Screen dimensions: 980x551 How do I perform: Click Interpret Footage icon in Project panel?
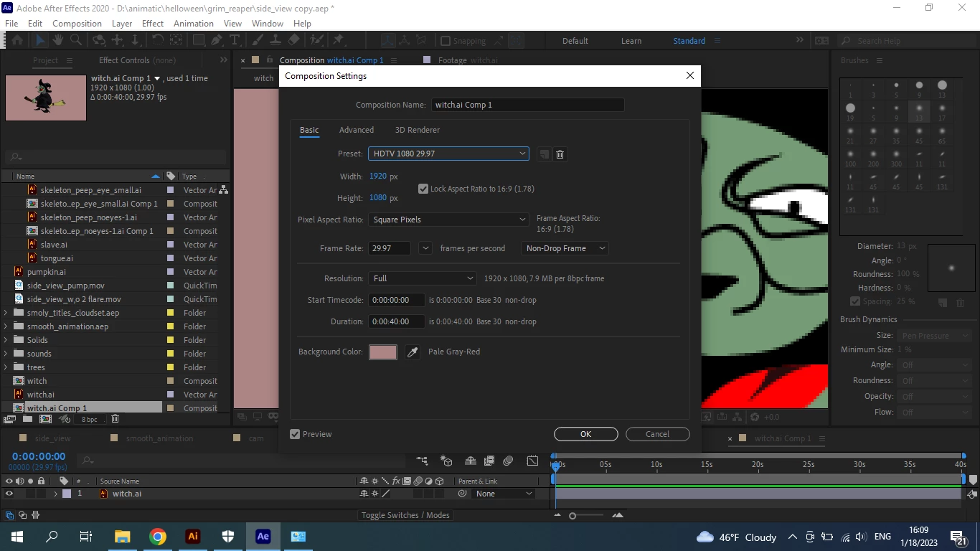click(10, 419)
